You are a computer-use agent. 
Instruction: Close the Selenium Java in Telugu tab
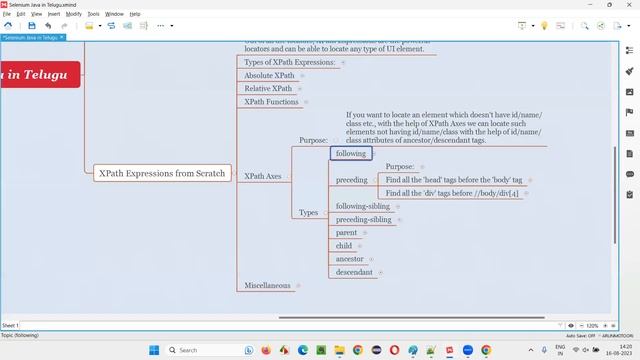(x=62, y=37)
